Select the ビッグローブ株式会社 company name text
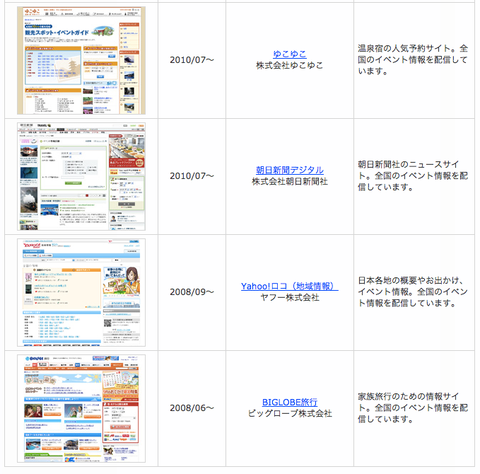The height and width of the screenshot is (474, 480). [289, 413]
